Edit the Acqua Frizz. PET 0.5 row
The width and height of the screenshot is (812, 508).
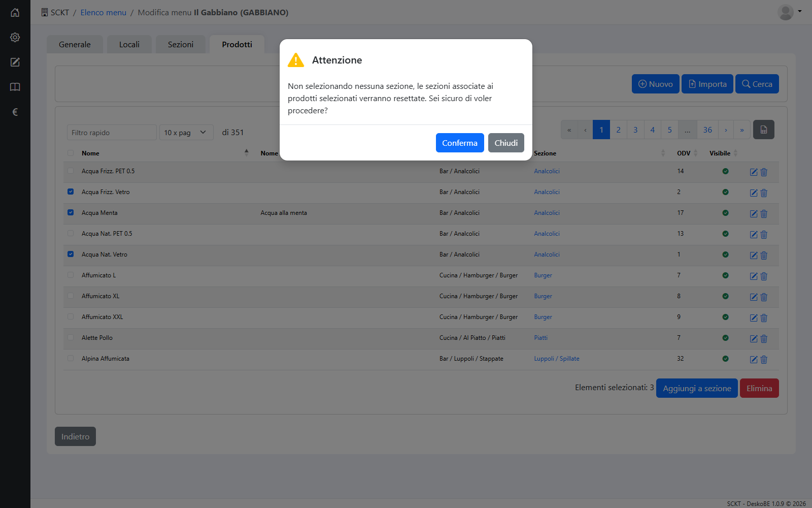(754, 172)
